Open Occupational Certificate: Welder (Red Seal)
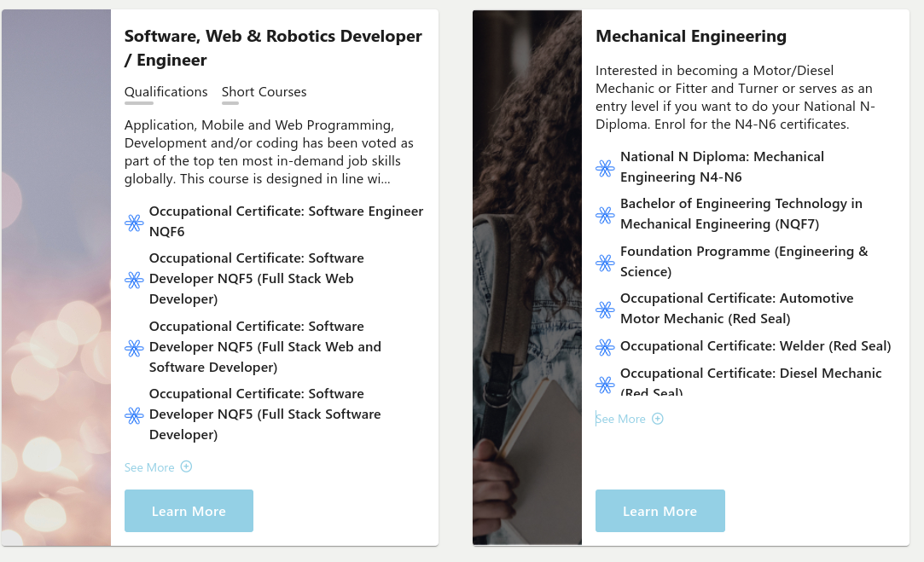Viewport: 924px width, 562px height. 755,345
